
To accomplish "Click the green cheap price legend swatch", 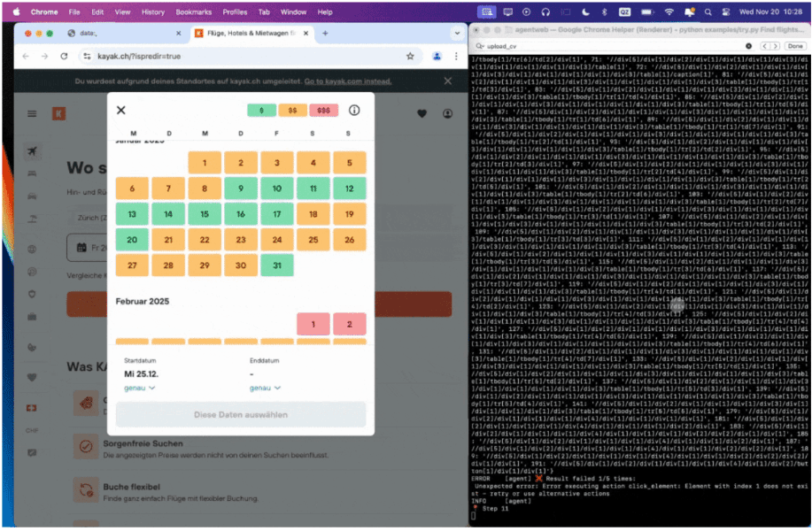I will [x=261, y=111].
